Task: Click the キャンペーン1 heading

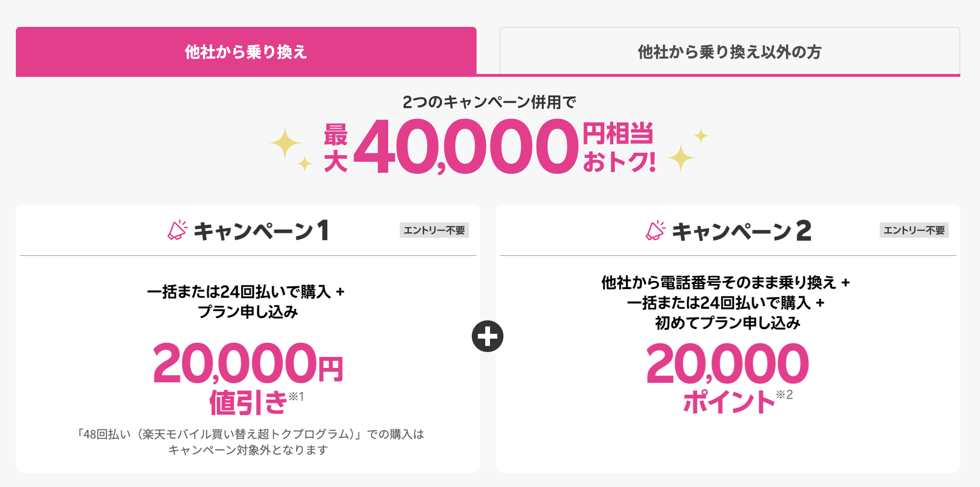Action: pos(262,231)
